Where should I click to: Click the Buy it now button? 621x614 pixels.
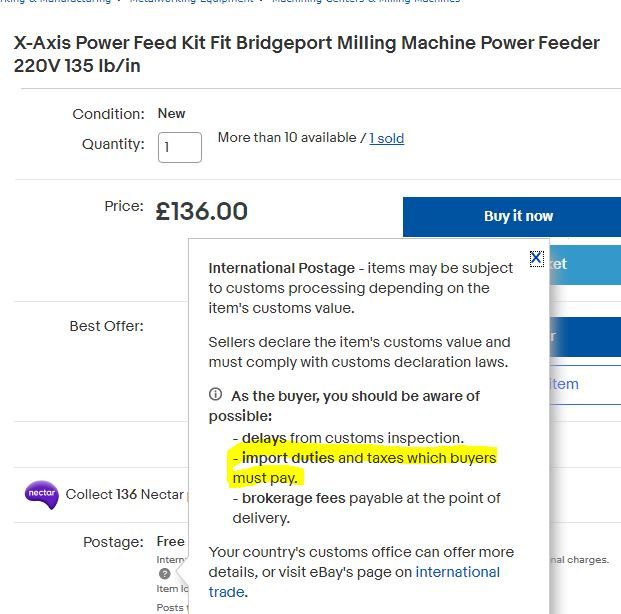point(512,217)
